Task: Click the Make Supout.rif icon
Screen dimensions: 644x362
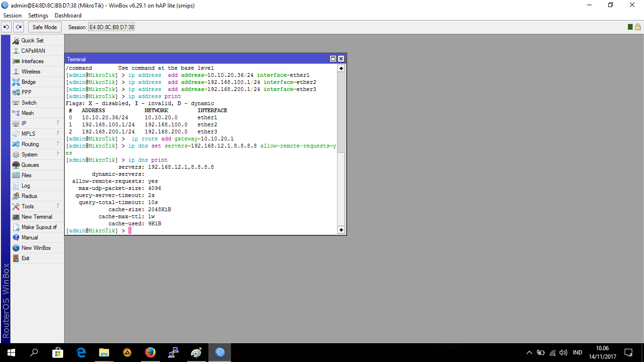Action: coord(16,227)
